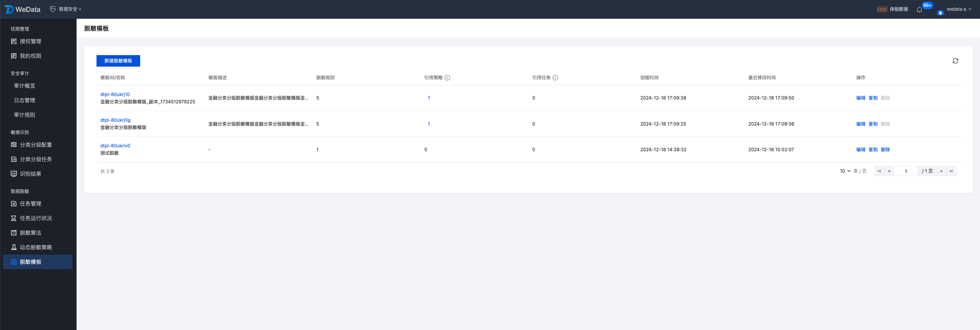Click the 任务运行状况 hourglass icon

coord(14,218)
